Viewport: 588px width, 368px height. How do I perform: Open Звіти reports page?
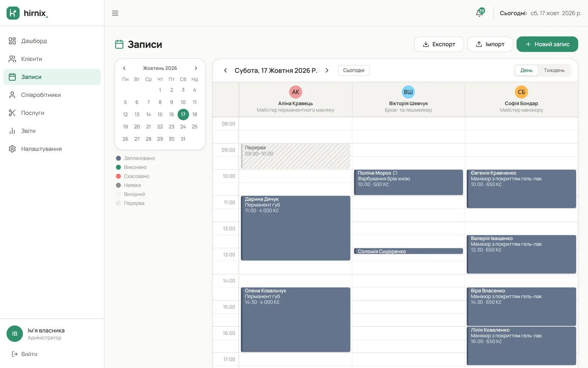(x=52, y=131)
